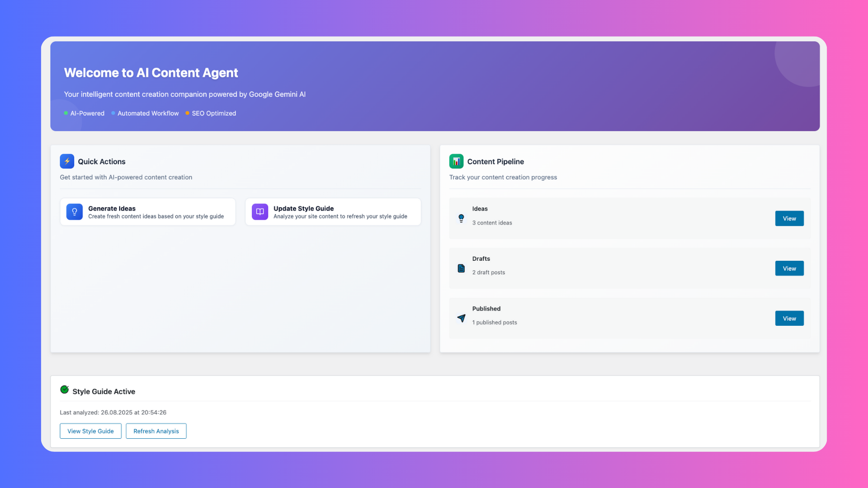Click the book icon for Update Style Guide
This screenshot has width=868, height=488.
click(x=260, y=212)
